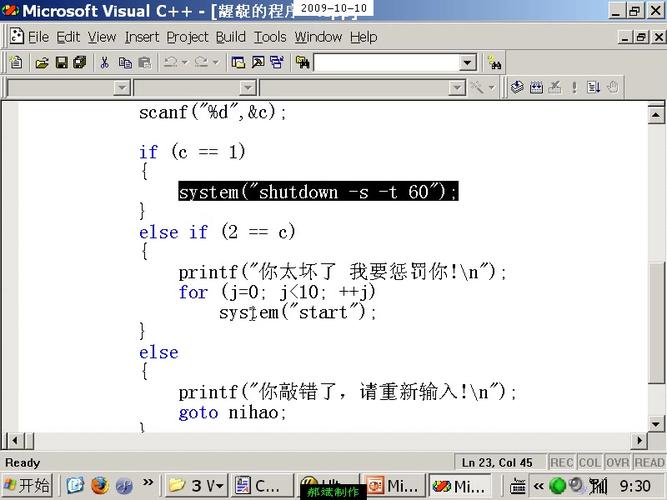Click the Find in Files icon
The width and height of the screenshot is (667, 500).
click(302, 63)
